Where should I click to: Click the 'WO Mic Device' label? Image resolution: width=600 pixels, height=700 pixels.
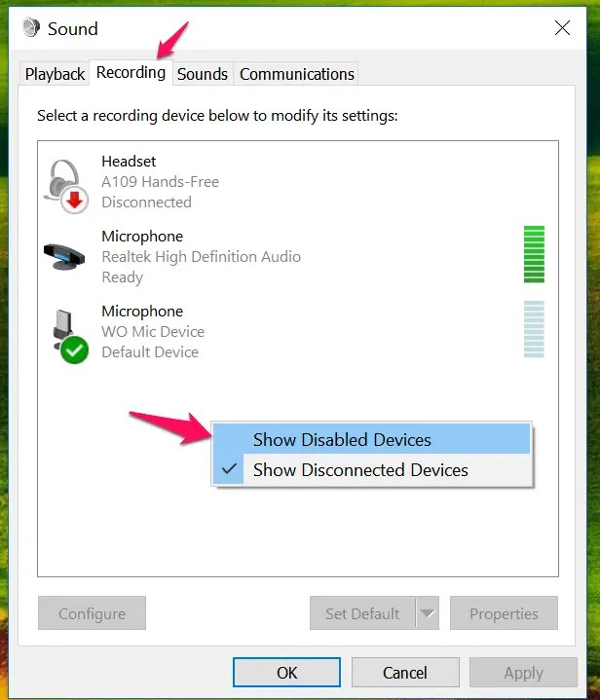(153, 332)
